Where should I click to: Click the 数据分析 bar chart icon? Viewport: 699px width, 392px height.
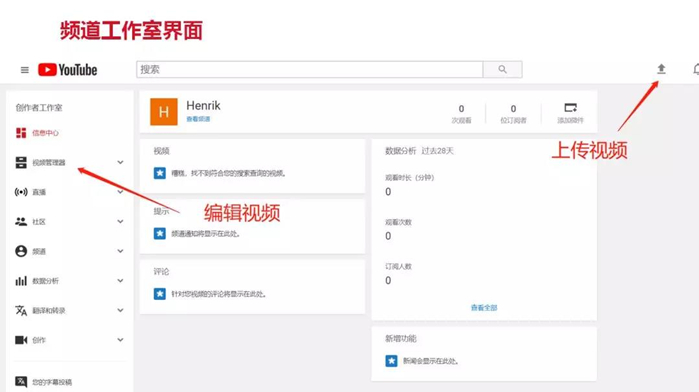tap(21, 281)
